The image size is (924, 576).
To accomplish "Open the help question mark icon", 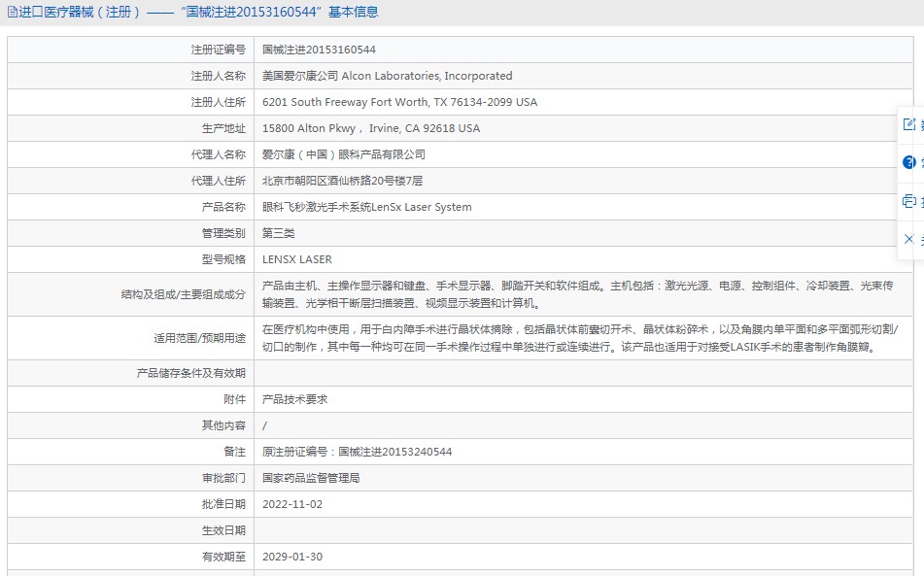I will coord(909,162).
